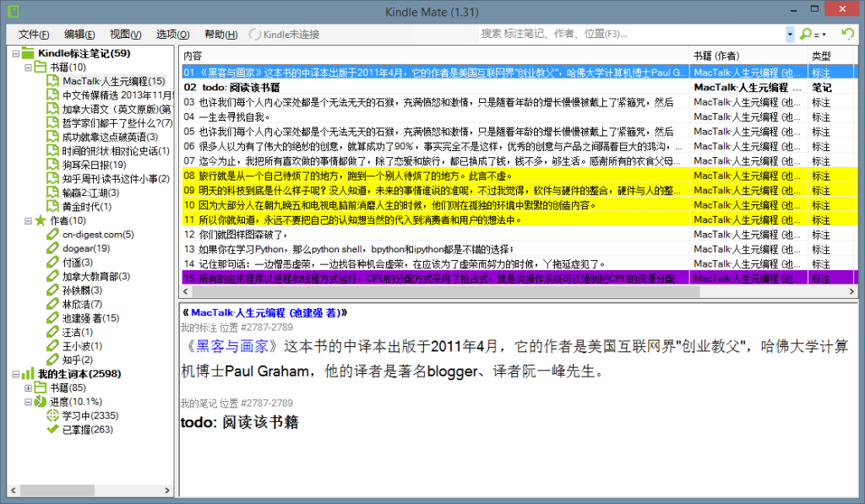Click the pie icon beside 进度(10.1%)

(x=40, y=402)
